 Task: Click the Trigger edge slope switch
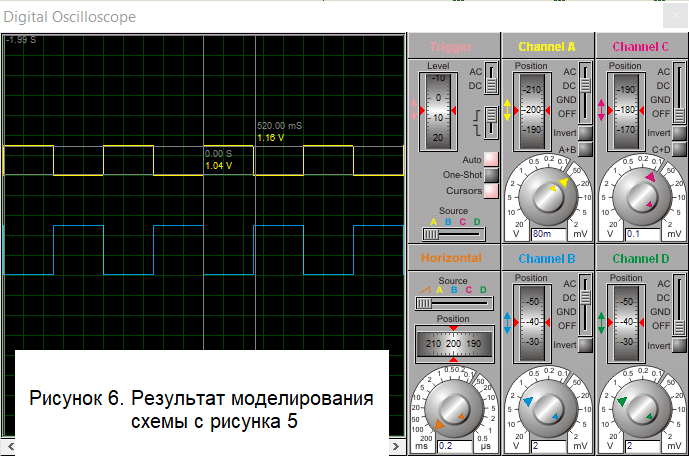(x=490, y=122)
